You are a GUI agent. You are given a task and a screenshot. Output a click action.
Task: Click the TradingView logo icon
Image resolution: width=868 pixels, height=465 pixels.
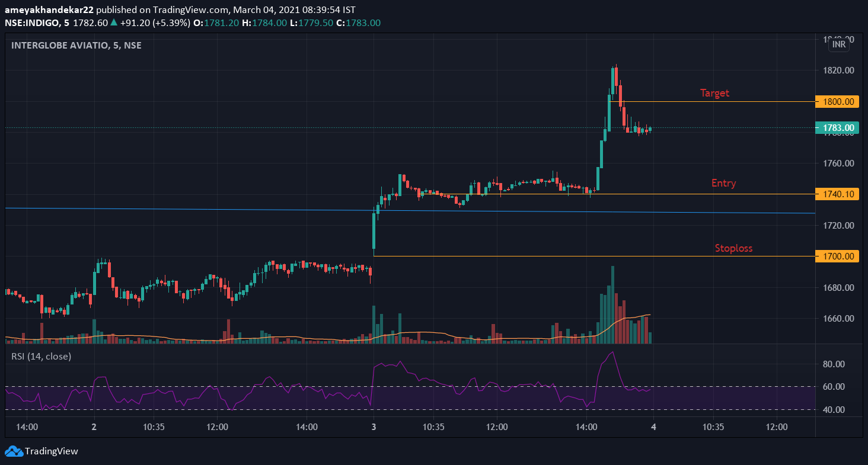tap(14, 451)
